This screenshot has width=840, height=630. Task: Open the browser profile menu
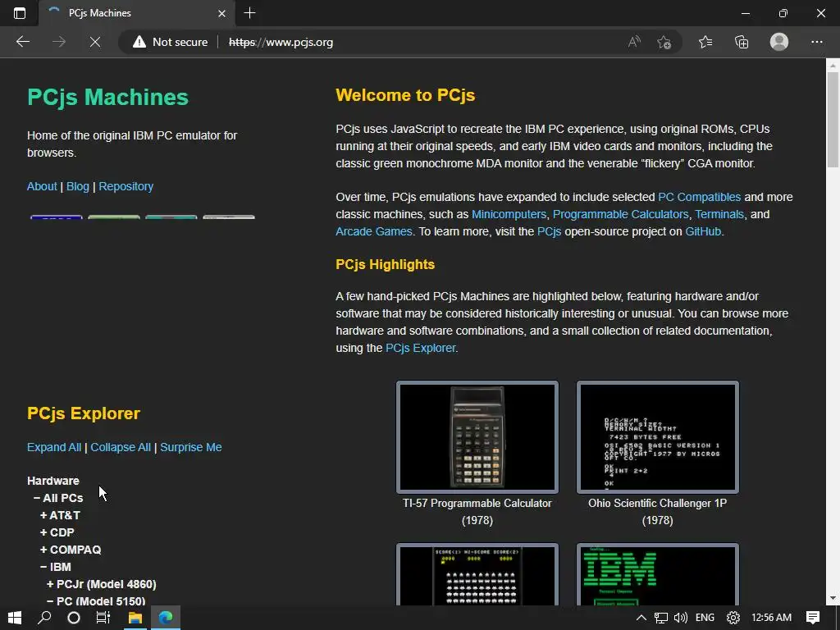coord(779,42)
